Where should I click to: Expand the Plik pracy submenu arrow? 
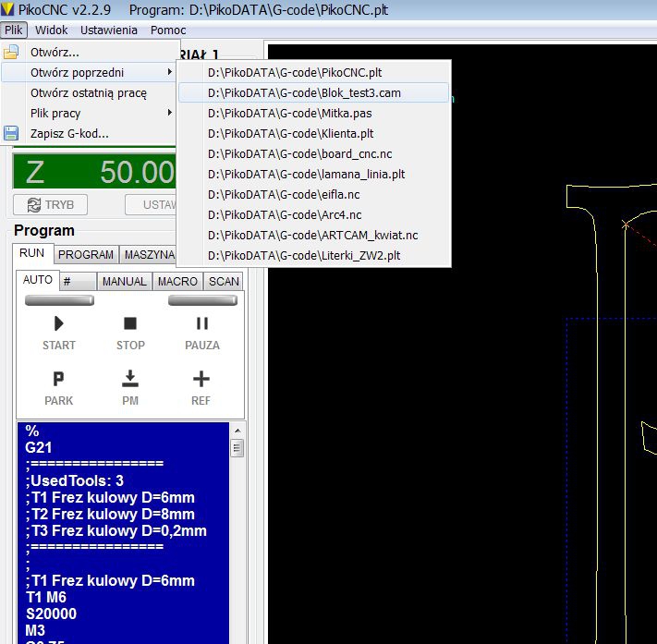[x=169, y=113]
